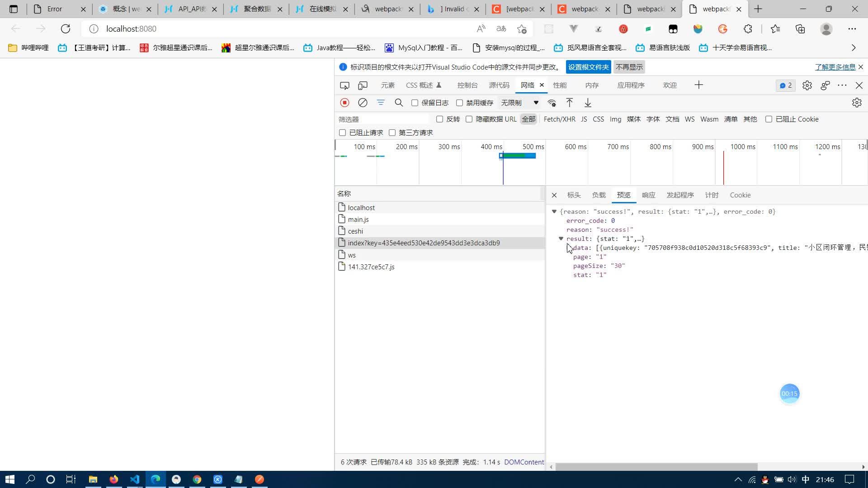Open 计时 tab of request
868x488 pixels.
point(712,195)
